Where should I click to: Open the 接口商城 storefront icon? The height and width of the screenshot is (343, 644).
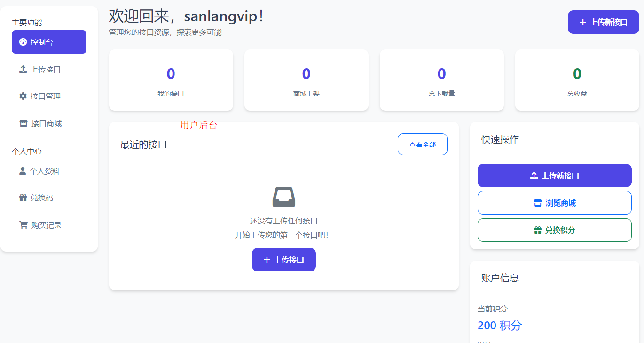[23, 123]
